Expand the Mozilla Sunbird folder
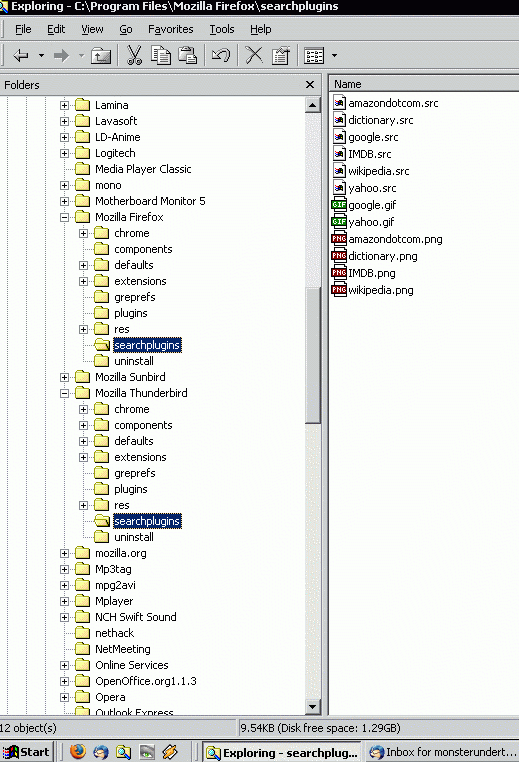This screenshot has height=762, width=519. pyautogui.click(x=64, y=377)
